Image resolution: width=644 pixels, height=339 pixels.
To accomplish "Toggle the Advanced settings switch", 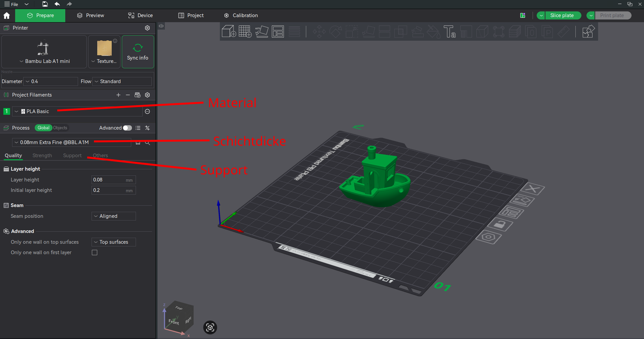I will coord(127,128).
